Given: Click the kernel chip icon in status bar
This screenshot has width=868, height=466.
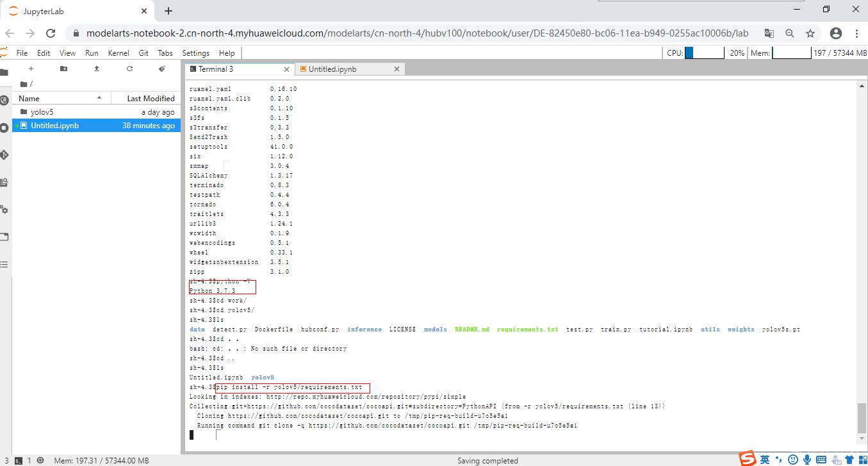Looking at the screenshot, I should pyautogui.click(x=40, y=460).
